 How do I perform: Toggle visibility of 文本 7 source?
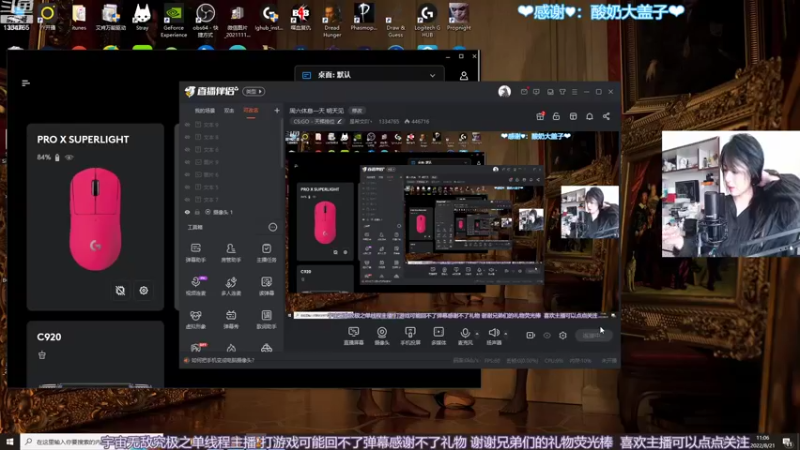click(187, 199)
